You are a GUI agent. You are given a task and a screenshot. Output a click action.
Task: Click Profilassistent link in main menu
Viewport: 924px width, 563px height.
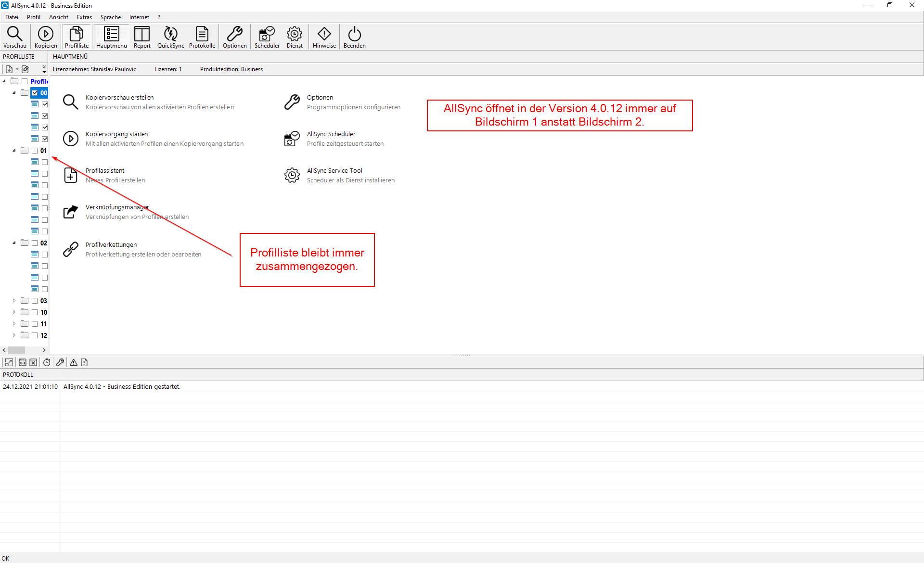click(105, 171)
